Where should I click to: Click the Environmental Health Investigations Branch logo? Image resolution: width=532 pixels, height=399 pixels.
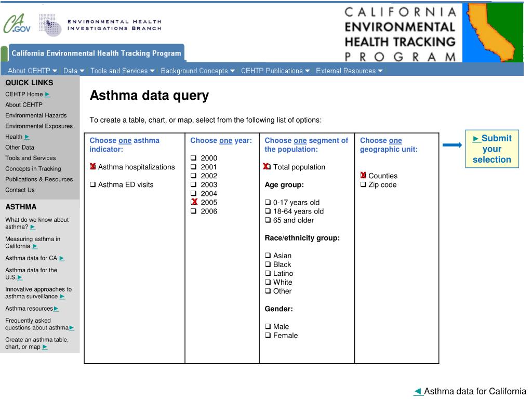pyautogui.click(x=100, y=25)
